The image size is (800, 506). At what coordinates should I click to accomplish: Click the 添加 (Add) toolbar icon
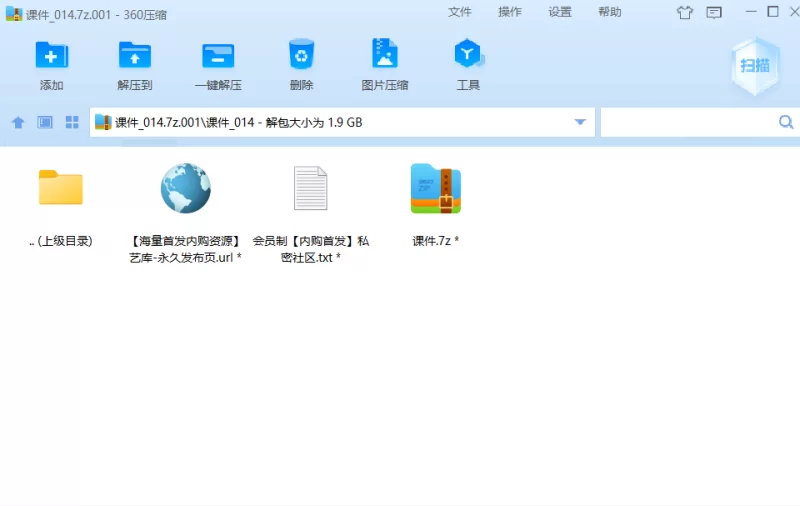[x=52, y=55]
